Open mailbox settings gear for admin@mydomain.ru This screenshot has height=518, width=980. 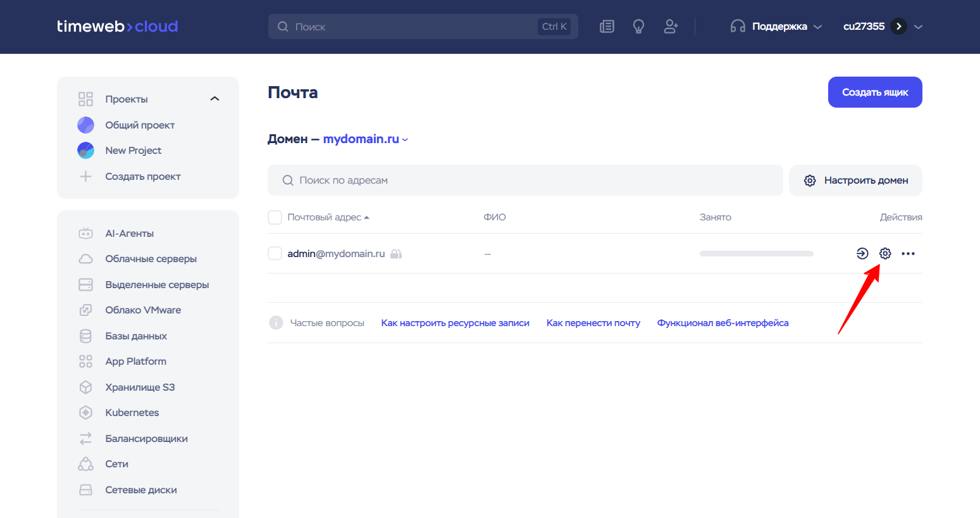pos(885,253)
